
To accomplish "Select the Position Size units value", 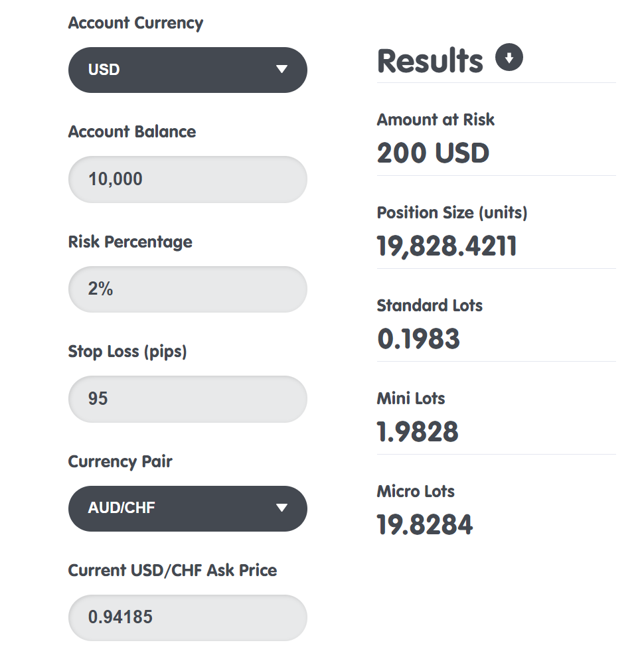I will (x=447, y=246).
